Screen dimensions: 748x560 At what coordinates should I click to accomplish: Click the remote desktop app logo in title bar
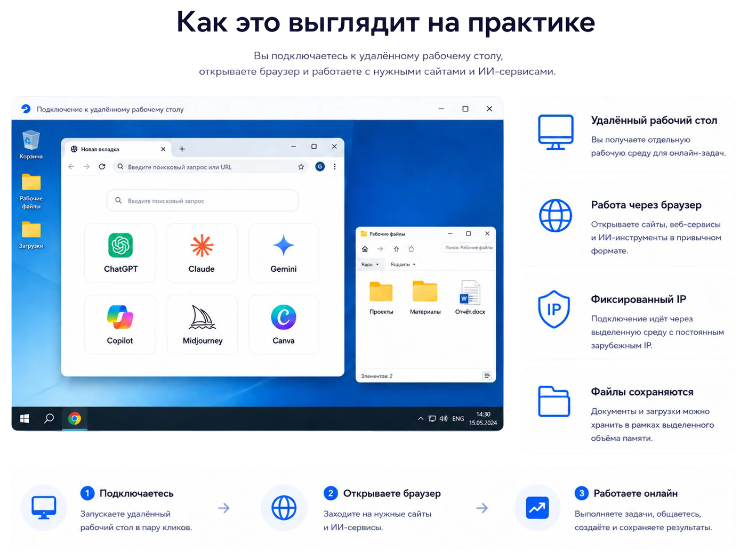click(x=26, y=109)
